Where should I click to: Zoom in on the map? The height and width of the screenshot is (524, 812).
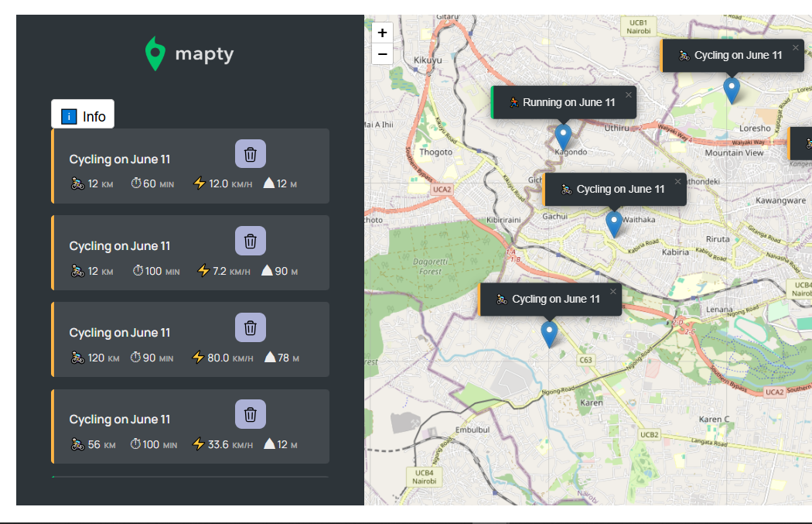tap(382, 33)
